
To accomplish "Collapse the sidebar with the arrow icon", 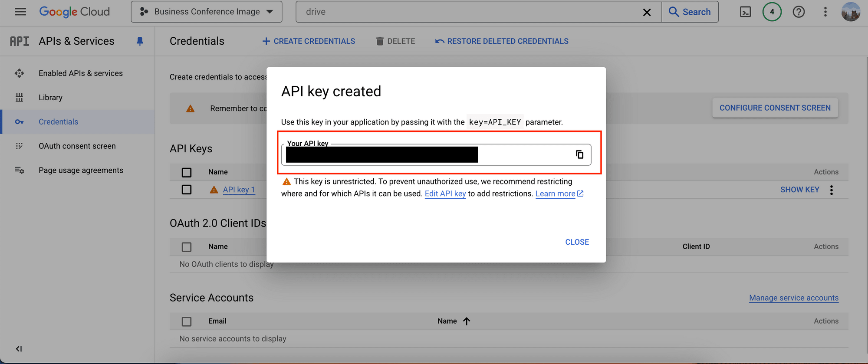I will [19, 349].
